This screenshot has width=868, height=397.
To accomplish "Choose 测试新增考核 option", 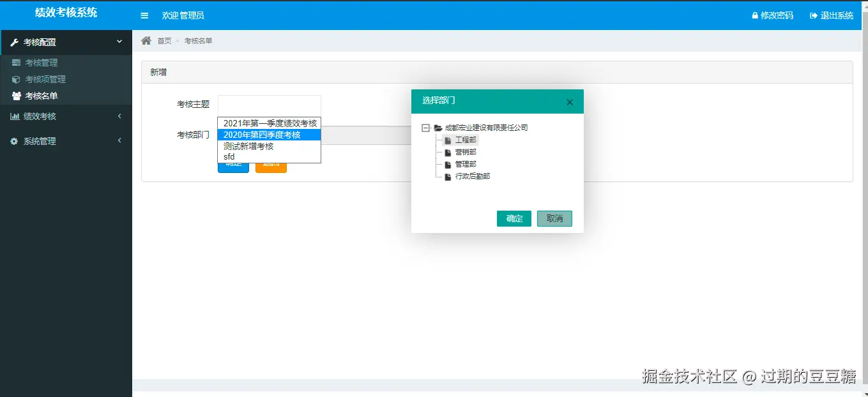I will point(269,146).
